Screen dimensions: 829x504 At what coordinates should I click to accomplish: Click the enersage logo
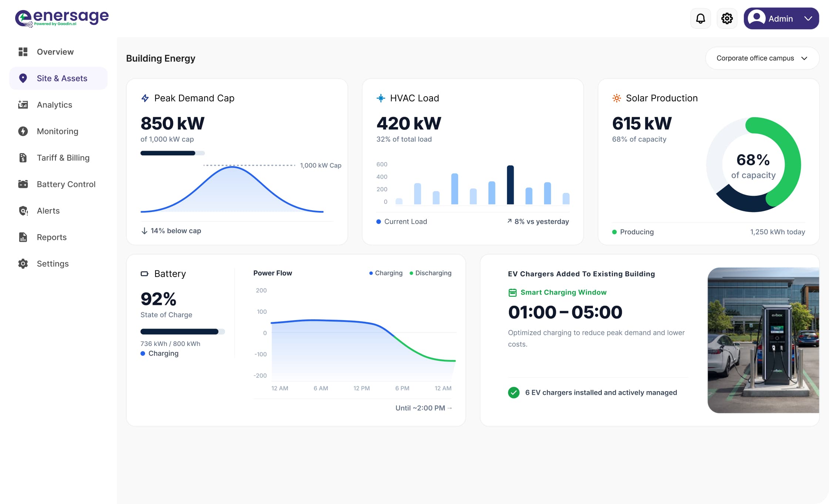coord(62,18)
